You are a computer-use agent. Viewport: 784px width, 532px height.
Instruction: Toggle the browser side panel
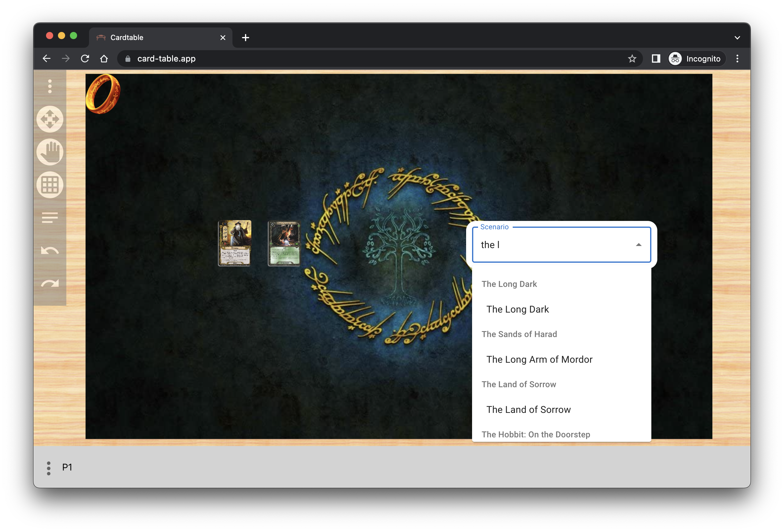coord(656,59)
